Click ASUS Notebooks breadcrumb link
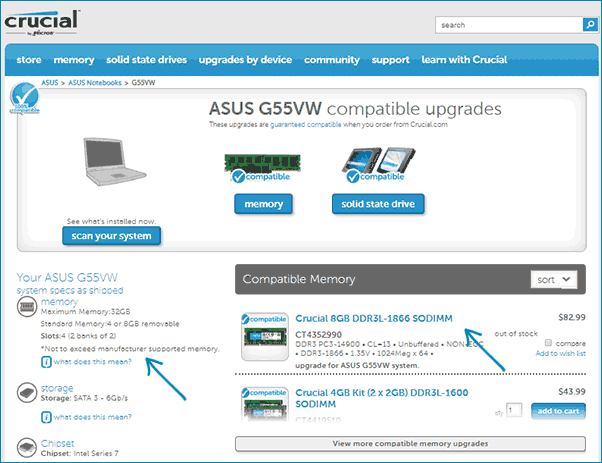Image resolution: width=602 pixels, height=463 pixels. (x=95, y=83)
